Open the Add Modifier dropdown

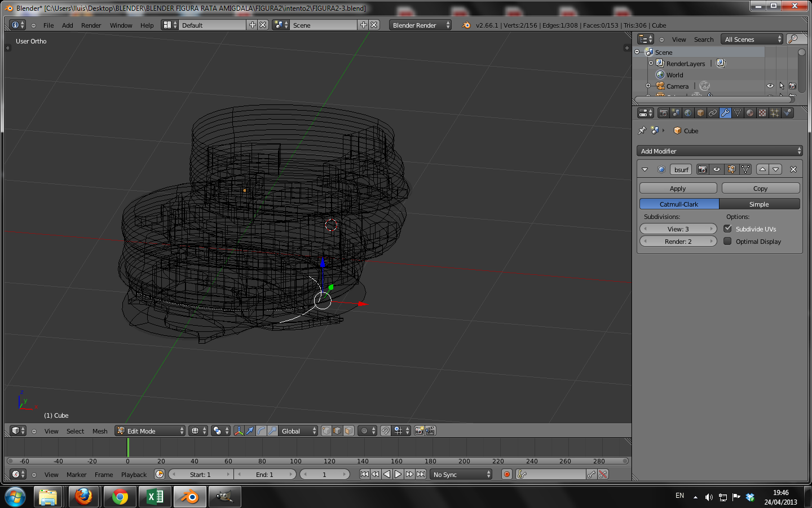[719, 151]
